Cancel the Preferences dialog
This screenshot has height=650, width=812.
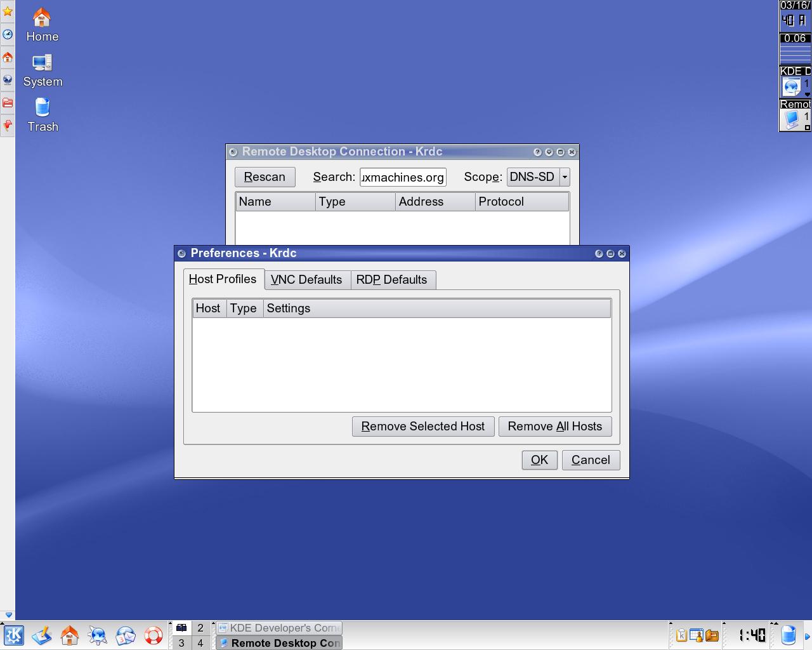point(591,460)
